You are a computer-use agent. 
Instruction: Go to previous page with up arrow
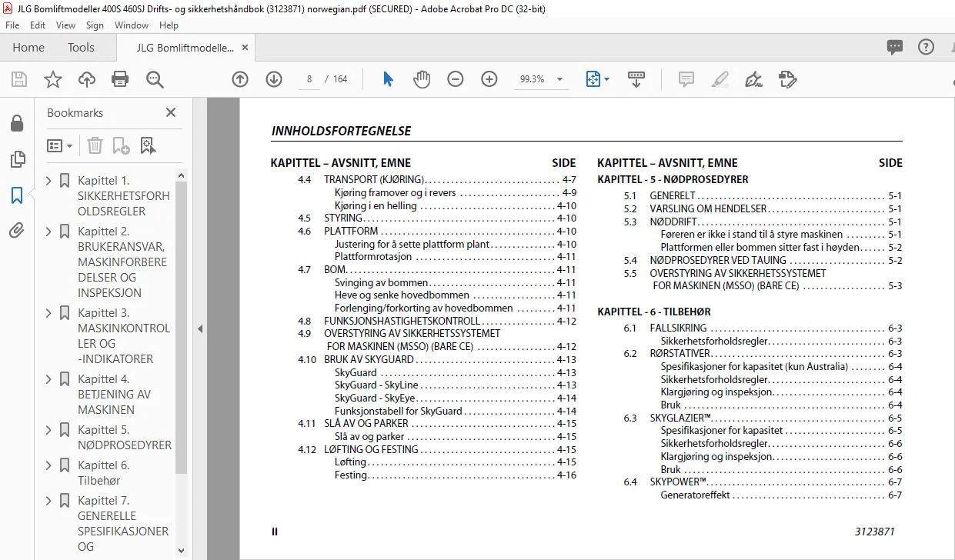pyautogui.click(x=240, y=79)
